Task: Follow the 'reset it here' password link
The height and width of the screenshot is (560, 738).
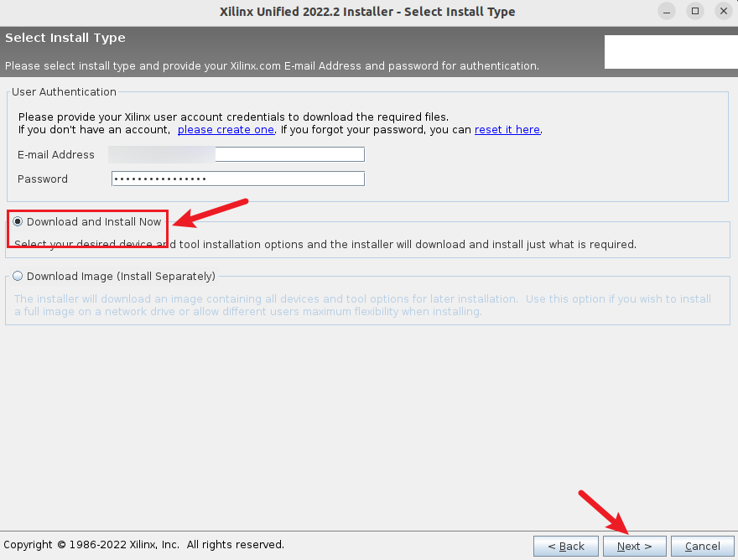Action: click(x=507, y=129)
